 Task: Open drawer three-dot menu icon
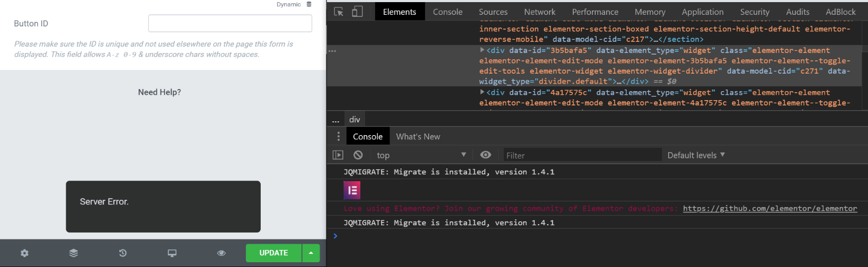click(339, 137)
